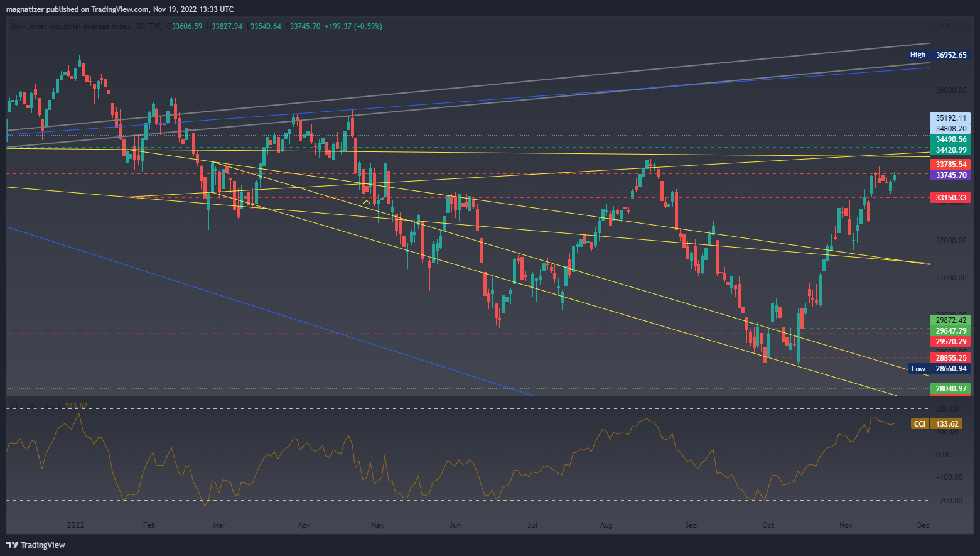Select the green 28040.97 price tag
Image resolution: width=980 pixels, height=556 pixels.
[950, 389]
